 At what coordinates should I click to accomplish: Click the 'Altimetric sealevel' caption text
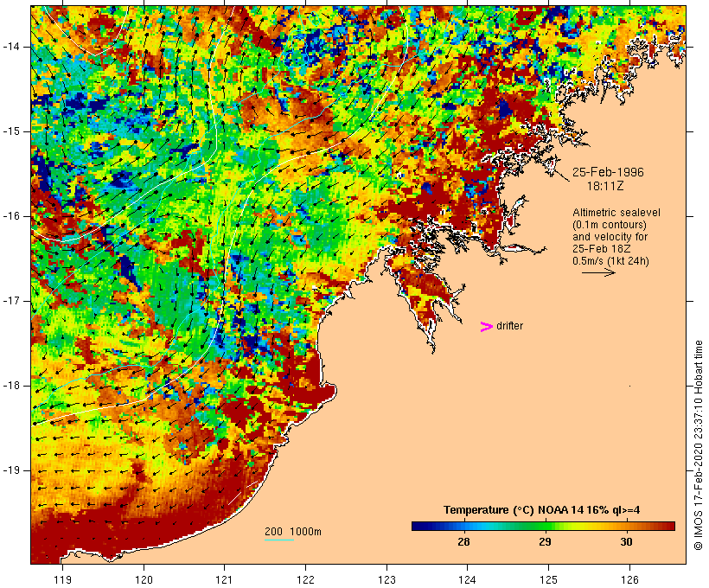pyautogui.click(x=616, y=213)
